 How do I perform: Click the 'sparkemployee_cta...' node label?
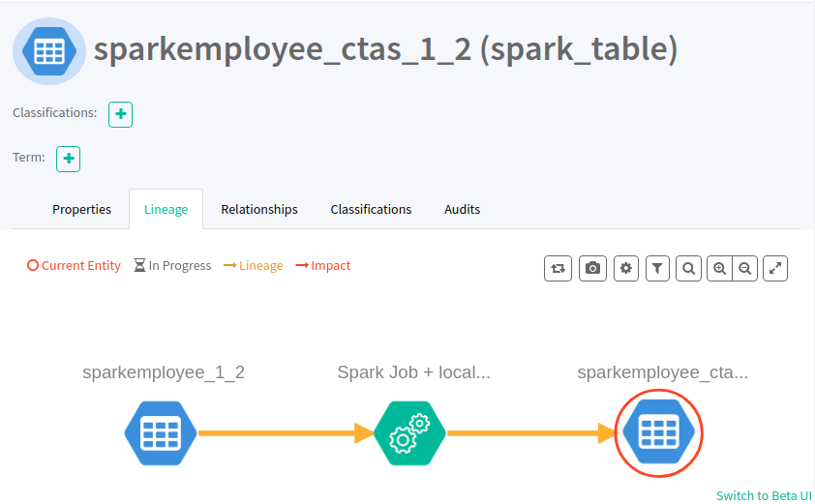[x=663, y=372]
